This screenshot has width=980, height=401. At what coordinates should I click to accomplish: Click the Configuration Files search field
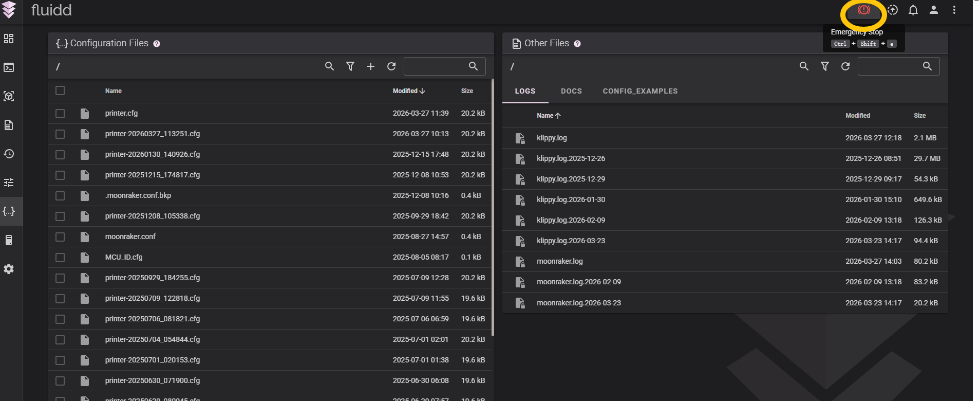tap(436, 66)
